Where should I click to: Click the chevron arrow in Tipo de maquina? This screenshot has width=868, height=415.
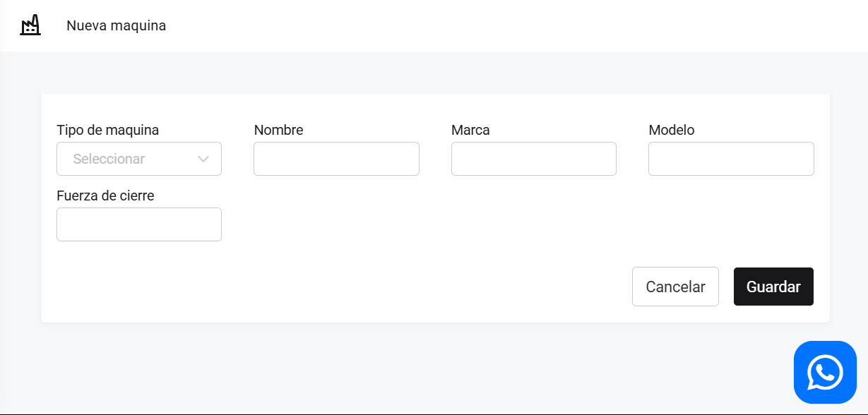203,159
